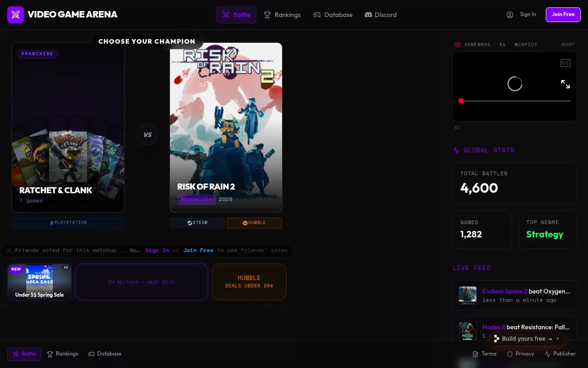This screenshot has width=588, height=368.
Task: Click the Neither – Skip Both button
Action: point(141,282)
